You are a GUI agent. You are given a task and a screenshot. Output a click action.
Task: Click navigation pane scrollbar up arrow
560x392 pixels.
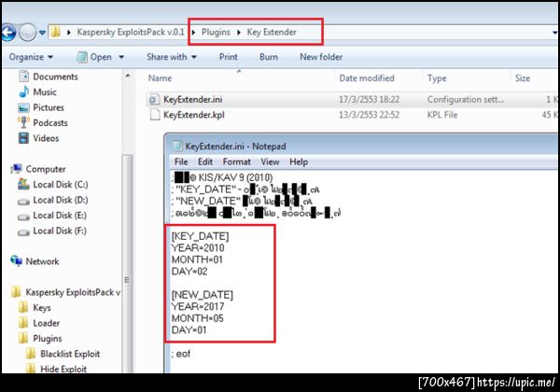(x=128, y=76)
